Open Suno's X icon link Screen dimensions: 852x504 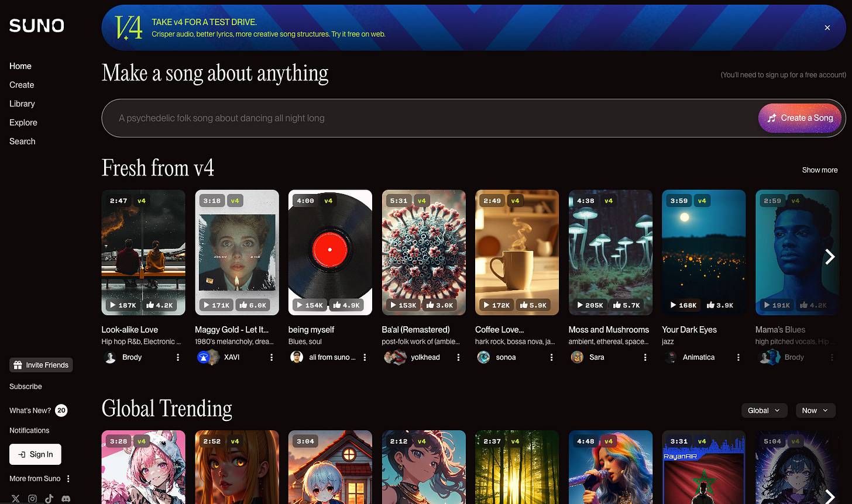pyautogui.click(x=15, y=498)
